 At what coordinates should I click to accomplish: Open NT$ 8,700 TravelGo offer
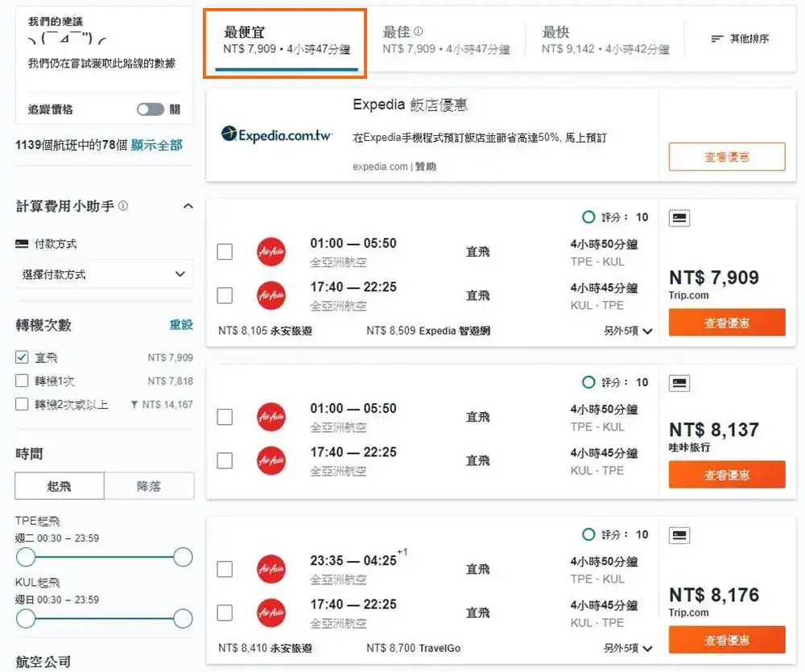pos(413,648)
